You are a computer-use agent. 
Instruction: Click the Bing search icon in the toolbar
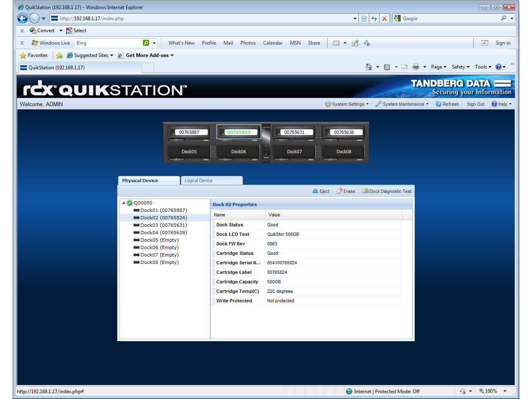point(146,43)
